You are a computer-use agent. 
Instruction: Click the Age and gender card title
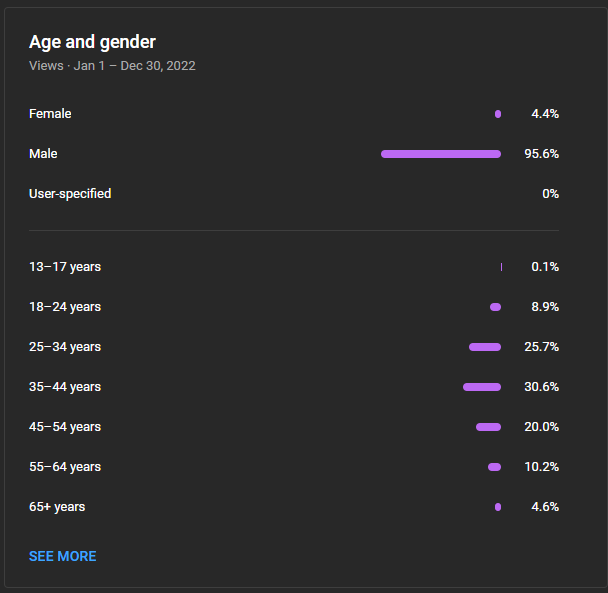[x=92, y=42]
